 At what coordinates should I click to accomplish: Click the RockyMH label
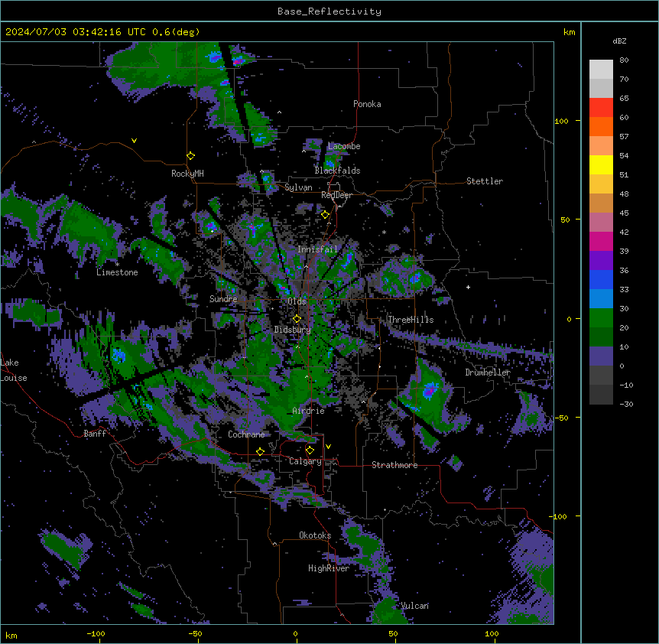tap(187, 174)
